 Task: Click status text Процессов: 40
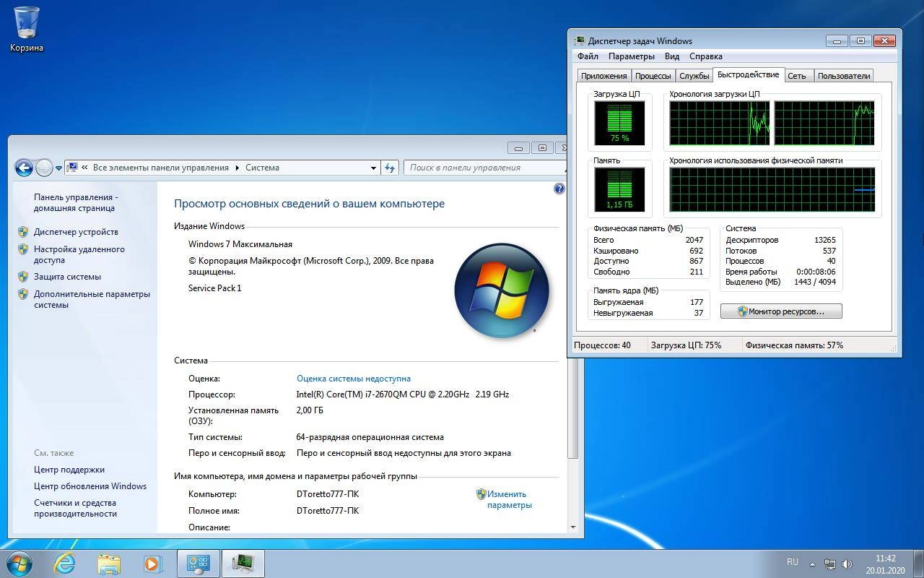click(602, 345)
